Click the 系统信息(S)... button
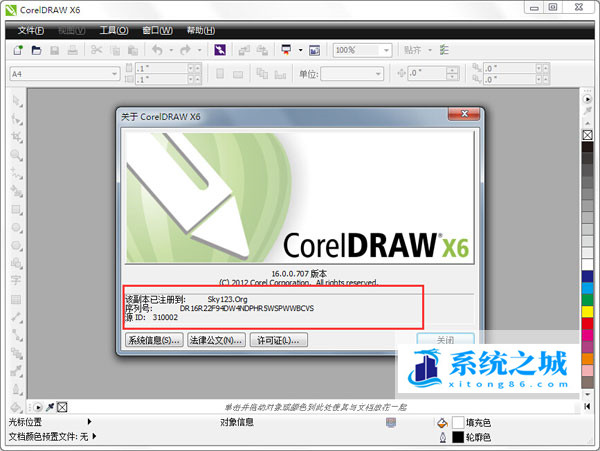The image size is (600, 451). [x=154, y=340]
